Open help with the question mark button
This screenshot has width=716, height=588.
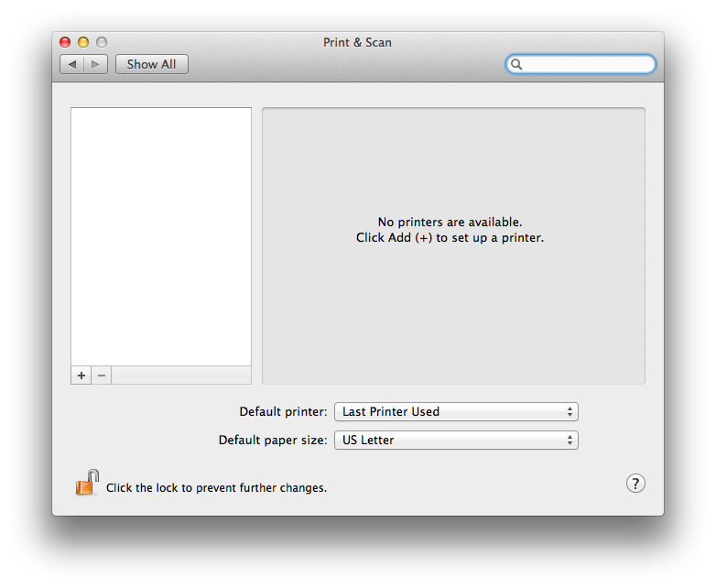635,484
